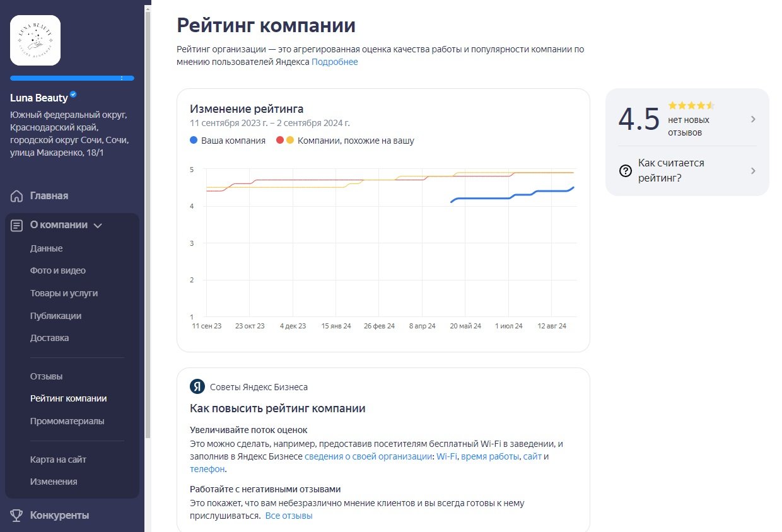
Task: Open Фото и видео section
Action: [x=58, y=270]
